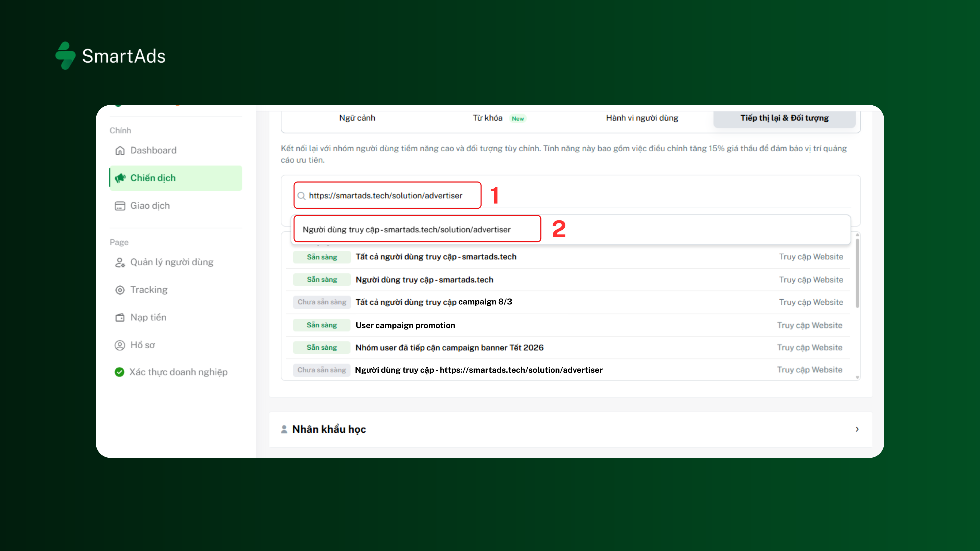The image size is (980, 551).
Task: Select Nhóm user đã tiếp cận campaign banner Tết 2026
Action: [568, 347]
